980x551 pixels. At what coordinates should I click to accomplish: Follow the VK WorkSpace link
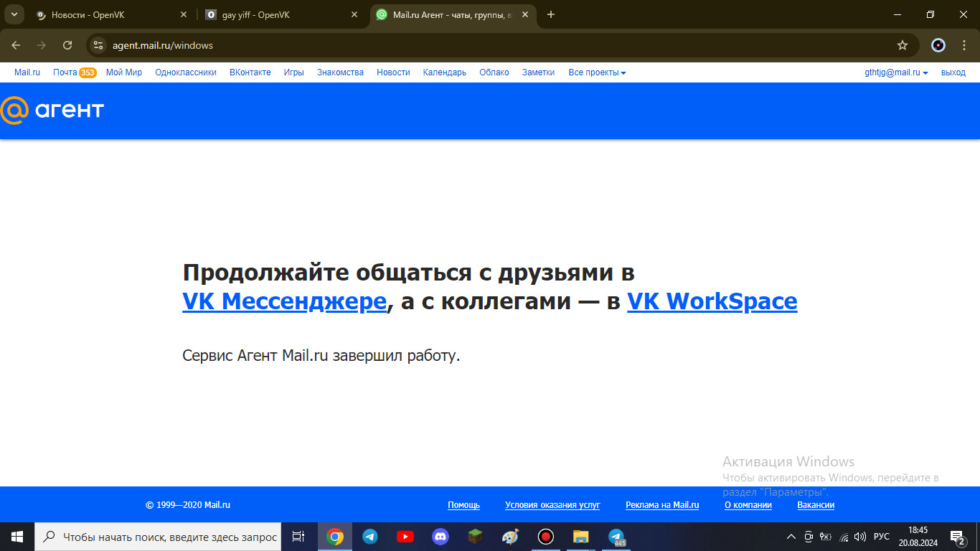(x=712, y=301)
